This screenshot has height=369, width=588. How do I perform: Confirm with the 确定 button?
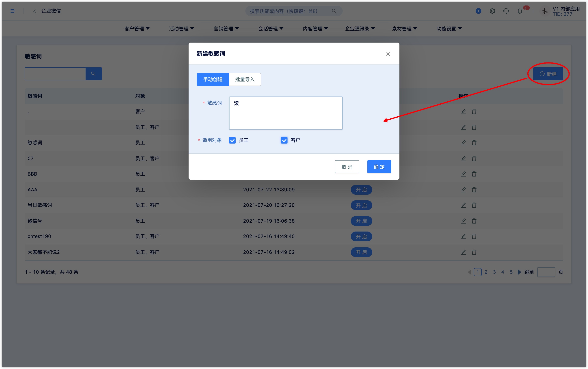(x=379, y=167)
